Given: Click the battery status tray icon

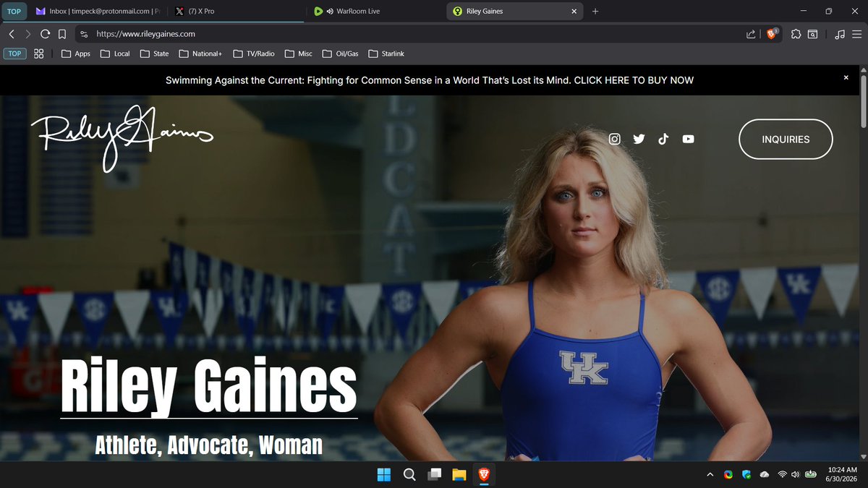Looking at the screenshot, I should coord(812,474).
